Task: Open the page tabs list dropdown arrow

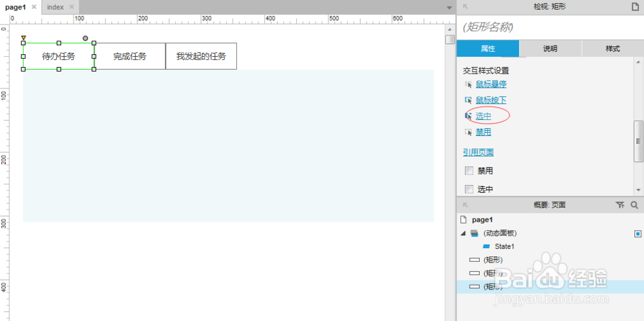Action: [449, 8]
